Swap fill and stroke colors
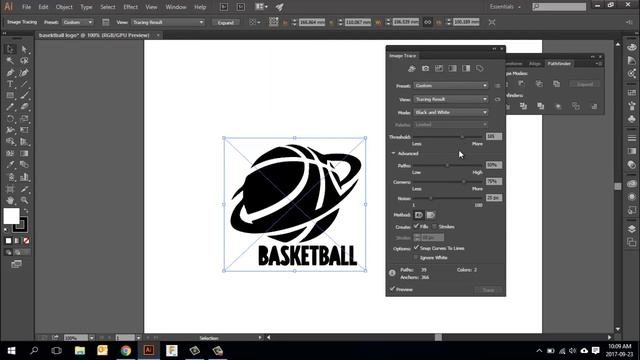This screenshot has width=640, height=360. [x=26, y=211]
